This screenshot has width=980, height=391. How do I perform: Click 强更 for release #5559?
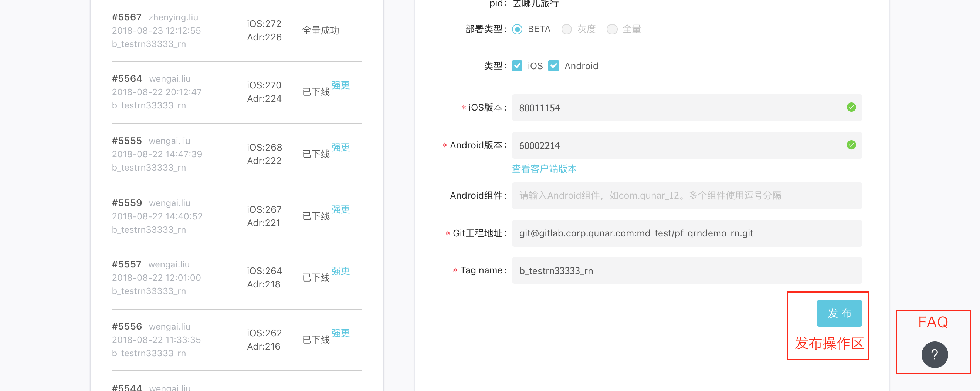point(340,209)
